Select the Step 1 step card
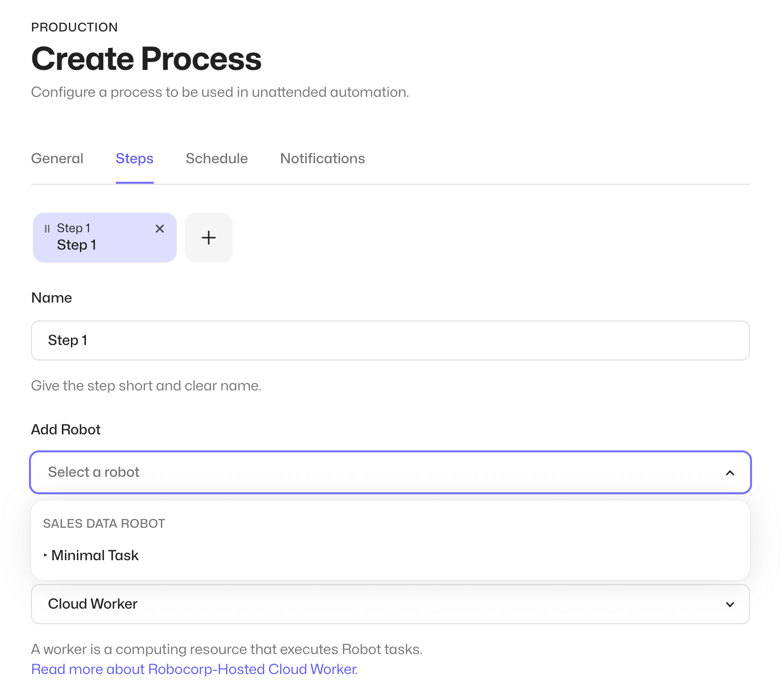The image size is (784, 695). 105,238
